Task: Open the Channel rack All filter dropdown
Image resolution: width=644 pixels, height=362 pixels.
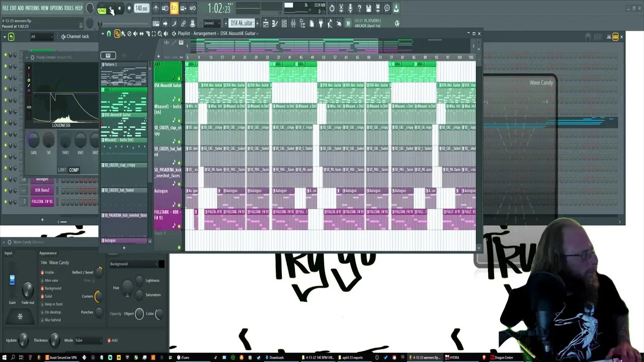Action: (x=41, y=37)
